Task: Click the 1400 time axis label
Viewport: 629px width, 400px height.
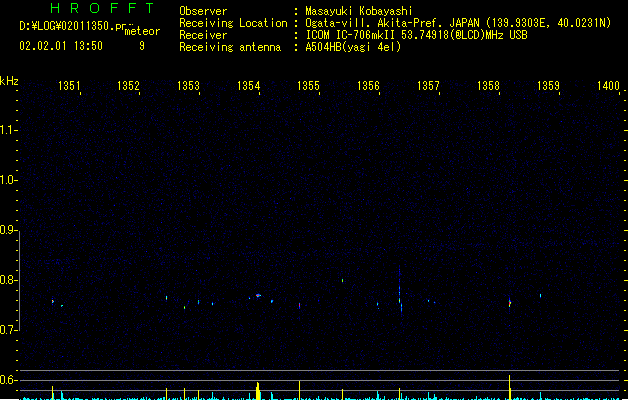Action: tap(609, 86)
